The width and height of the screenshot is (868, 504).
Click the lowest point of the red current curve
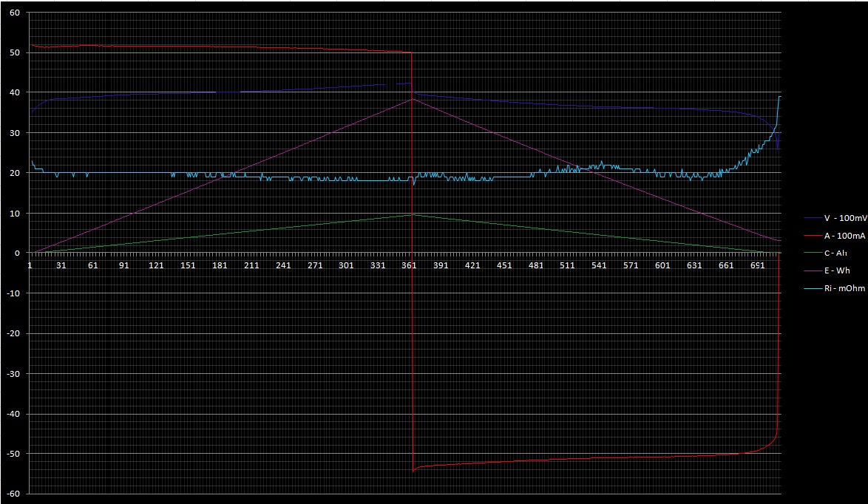click(413, 471)
